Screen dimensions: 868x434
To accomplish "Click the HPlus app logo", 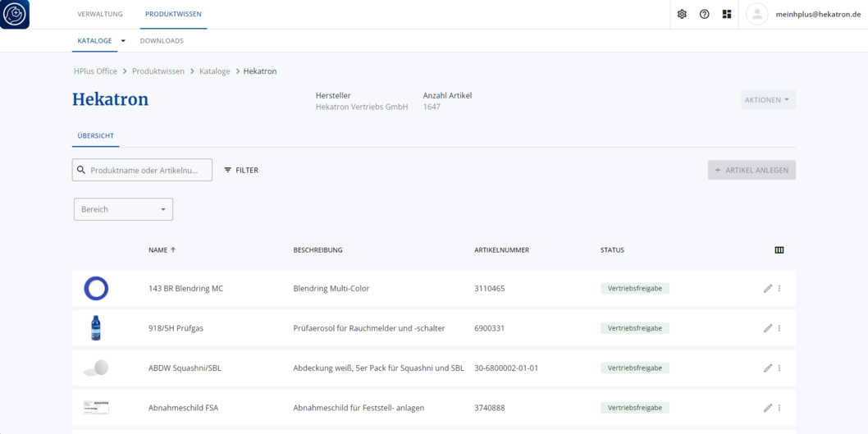I will 15,15.
